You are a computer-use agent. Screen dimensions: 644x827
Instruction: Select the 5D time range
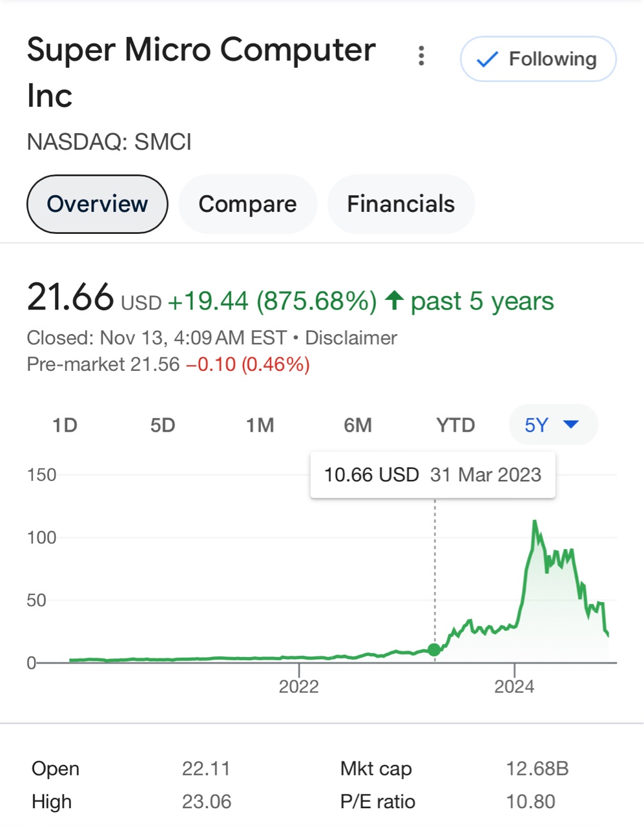click(163, 425)
